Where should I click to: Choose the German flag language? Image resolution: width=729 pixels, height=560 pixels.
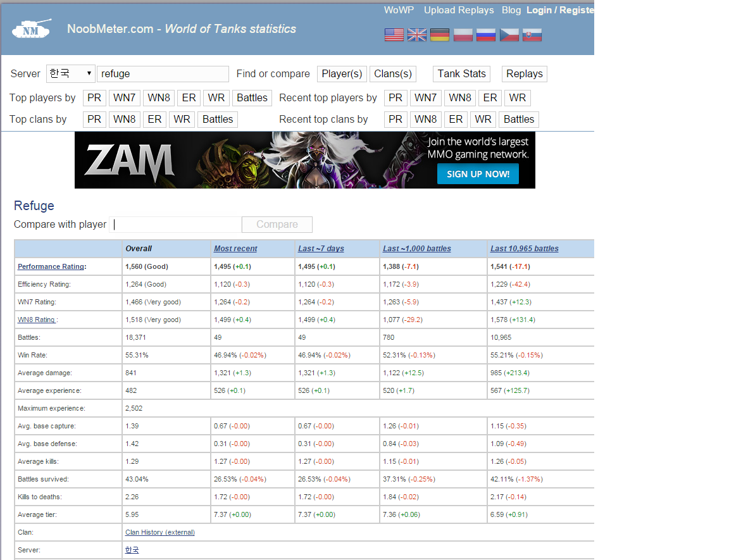coord(439,35)
